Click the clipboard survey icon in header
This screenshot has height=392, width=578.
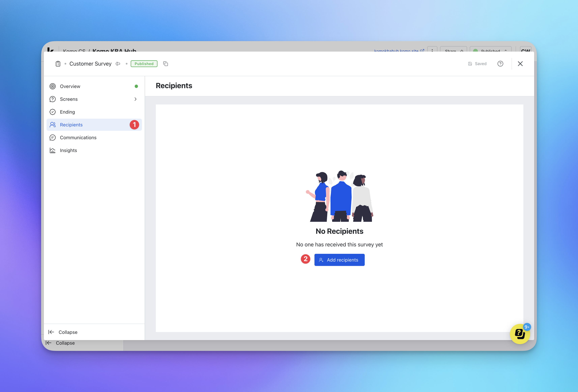point(58,64)
